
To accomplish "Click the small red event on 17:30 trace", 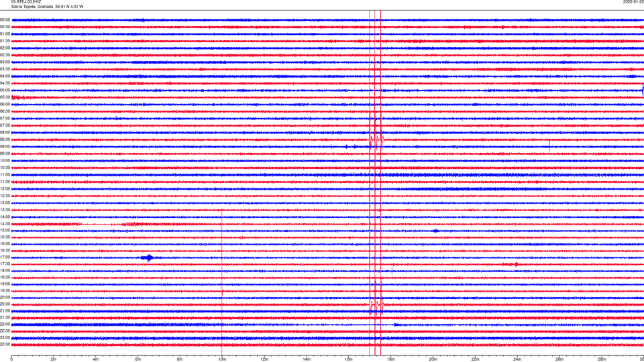I will tap(516, 264).
